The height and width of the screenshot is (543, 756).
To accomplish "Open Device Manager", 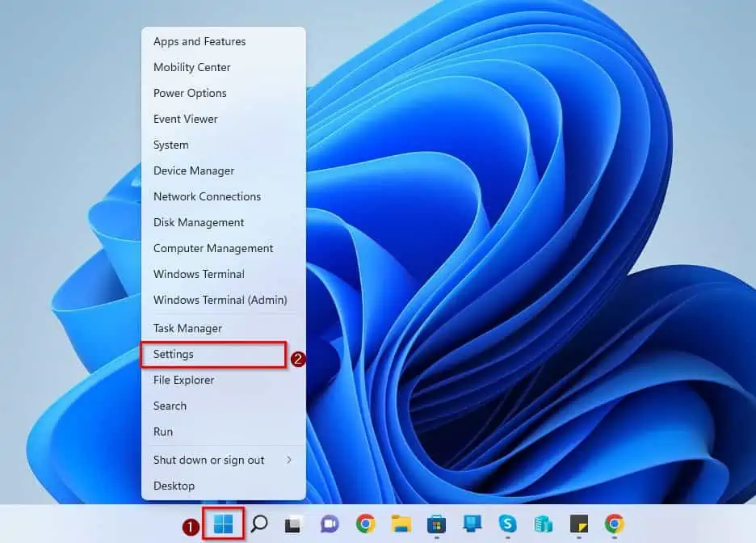I will [x=194, y=170].
